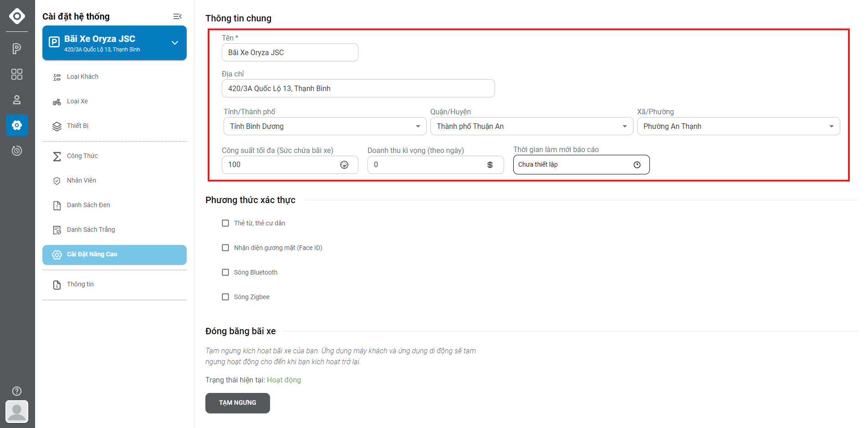This screenshot has height=428, width=868.
Task: Click the Nhân Viên shield icon
Action: 57,181
